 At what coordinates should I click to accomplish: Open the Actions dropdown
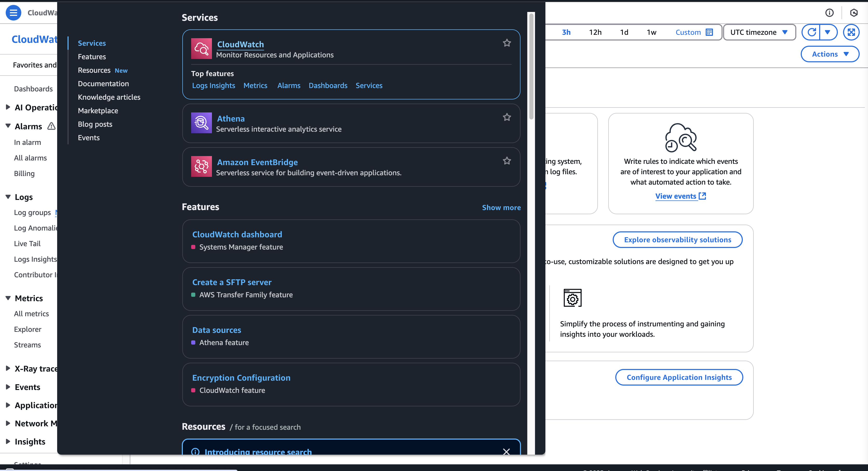click(830, 54)
